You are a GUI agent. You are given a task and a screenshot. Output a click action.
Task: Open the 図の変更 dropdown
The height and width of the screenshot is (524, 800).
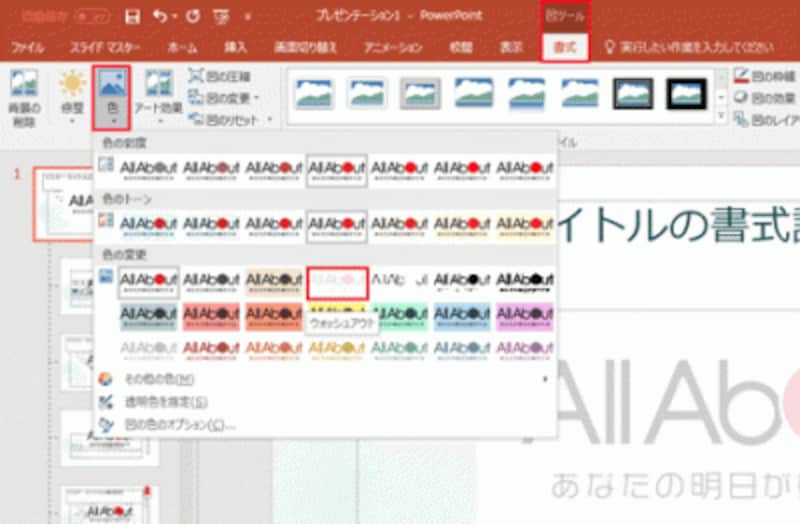[224, 97]
